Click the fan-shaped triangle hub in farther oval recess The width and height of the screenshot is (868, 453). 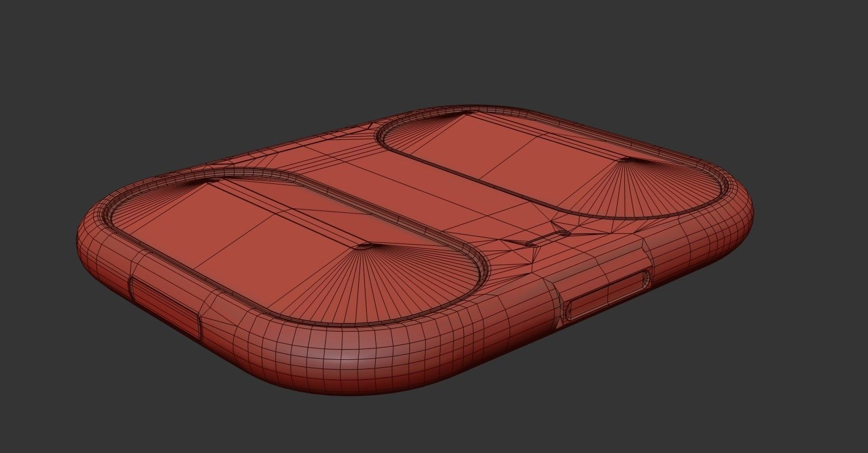pyautogui.click(x=626, y=160)
